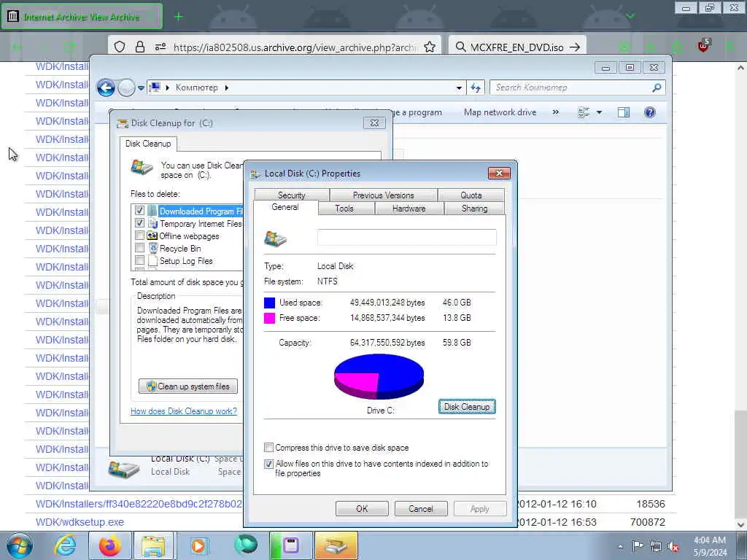Click the Explorer search magnifier icon

click(657, 87)
